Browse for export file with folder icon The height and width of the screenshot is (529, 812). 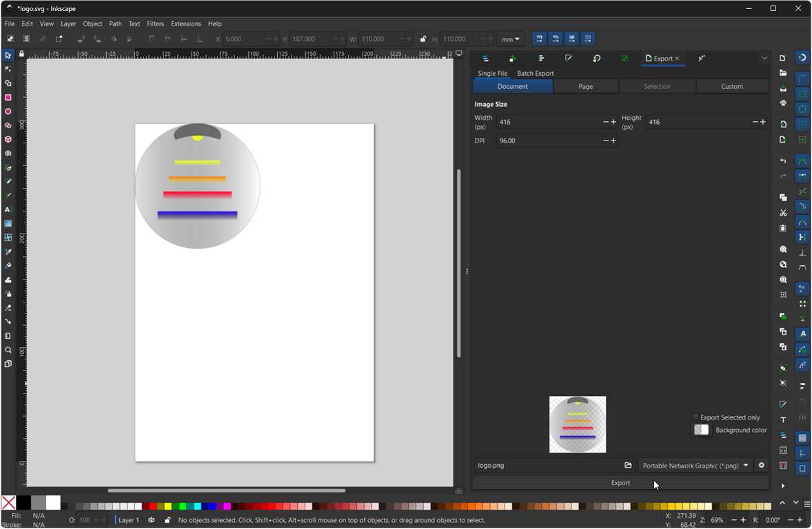pos(628,465)
